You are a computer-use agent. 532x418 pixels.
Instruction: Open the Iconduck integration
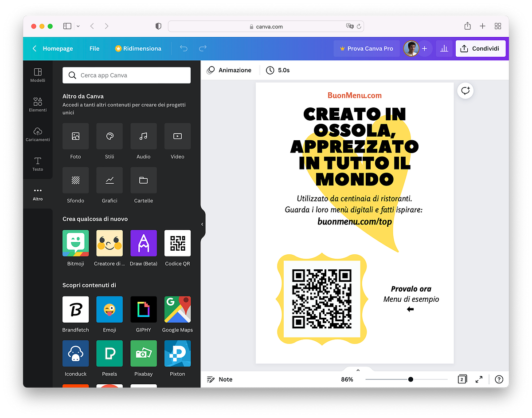coord(75,354)
